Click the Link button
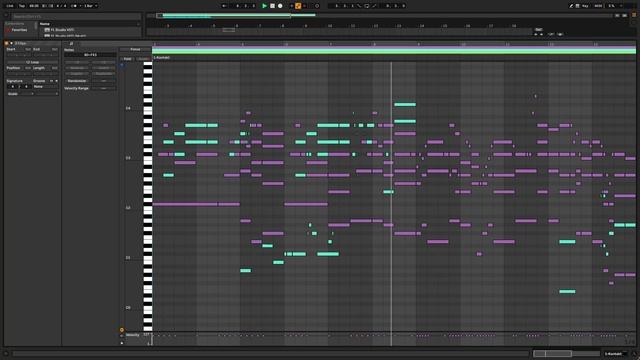Screen dimensions: 640x360 coord(10,6)
